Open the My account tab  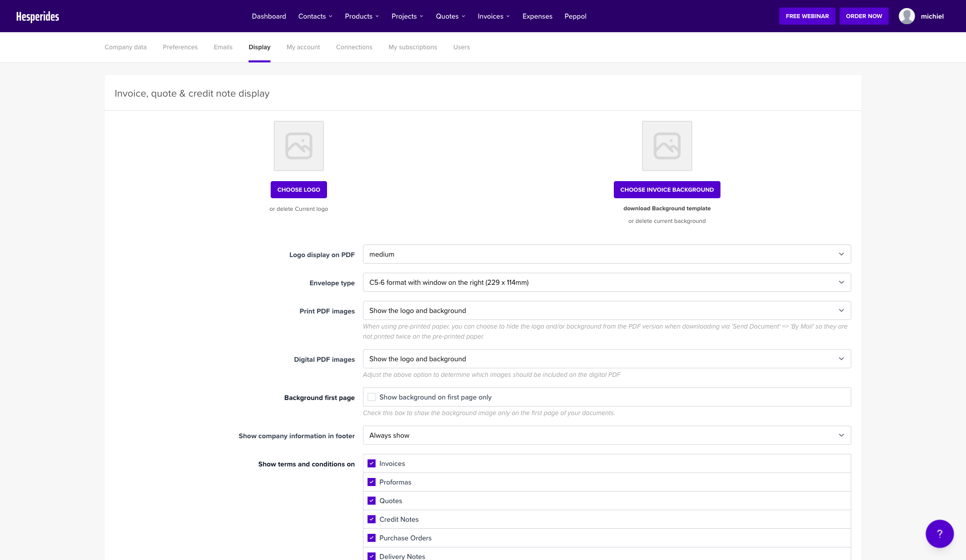coord(303,47)
